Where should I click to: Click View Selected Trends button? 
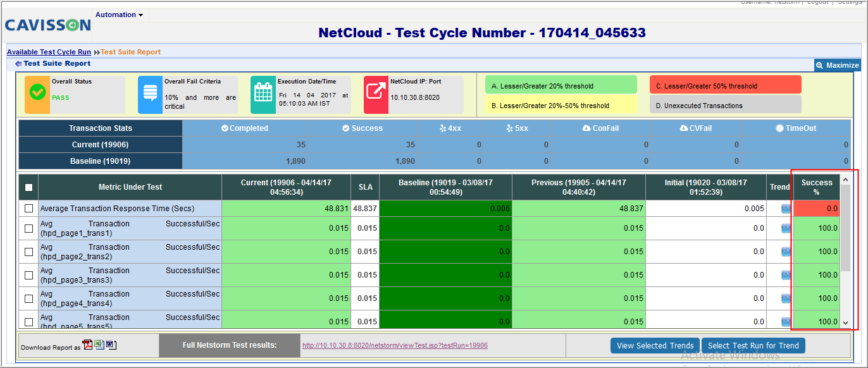pos(655,345)
